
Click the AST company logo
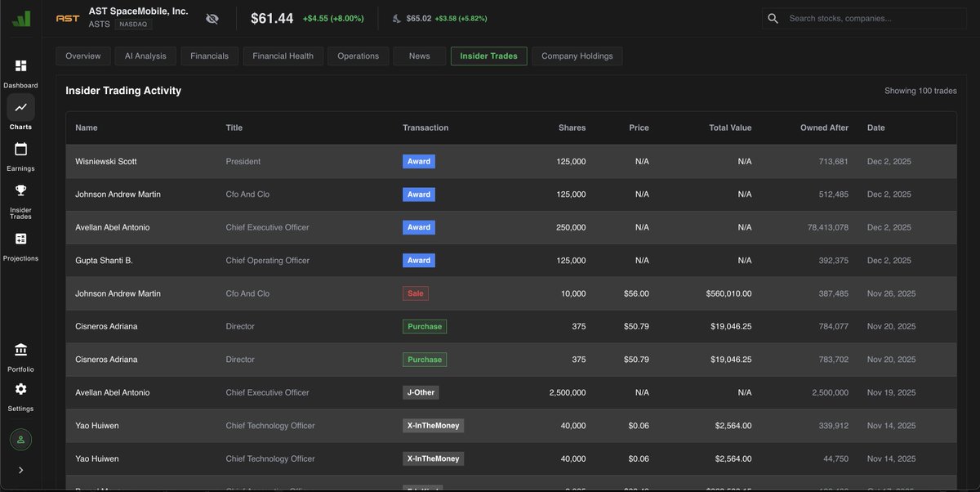[68, 18]
